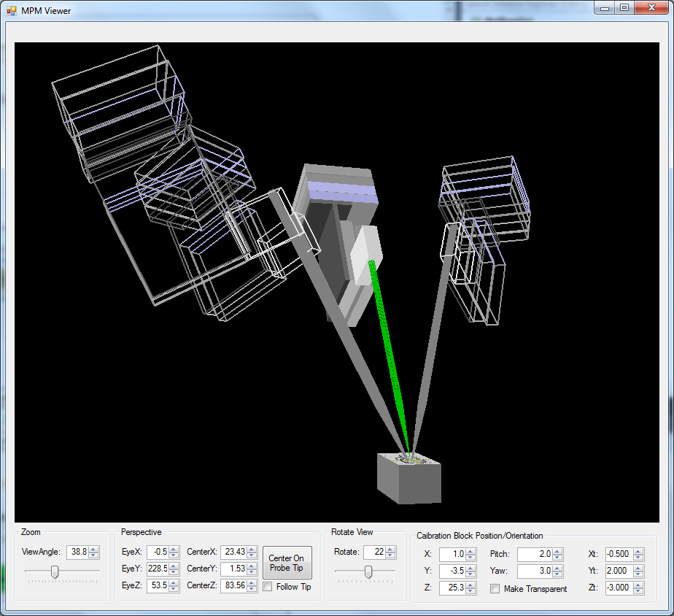Decrease Rotate value with down arrow
This screenshot has height=616, width=674.
coord(390,555)
